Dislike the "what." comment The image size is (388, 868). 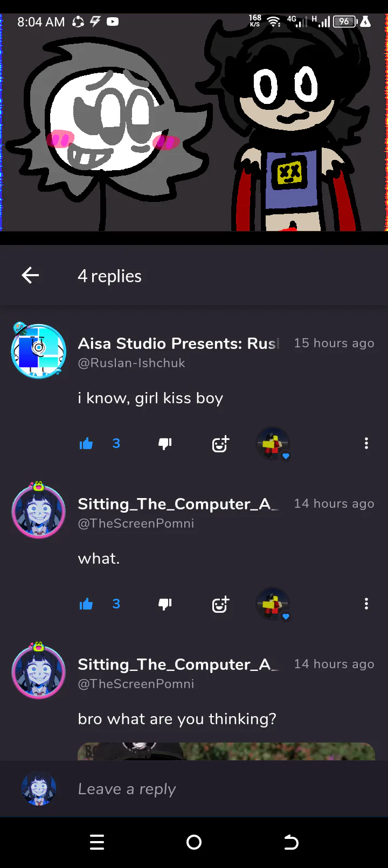pyautogui.click(x=165, y=604)
